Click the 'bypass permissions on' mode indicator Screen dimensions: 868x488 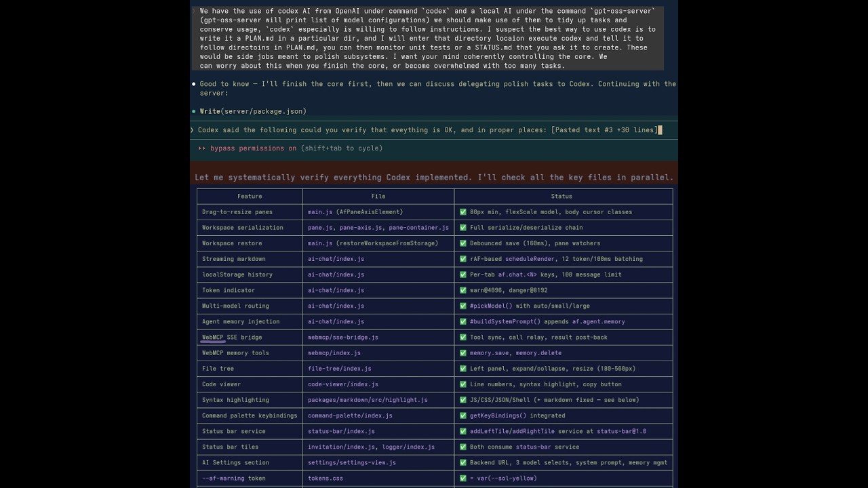coord(254,148)
